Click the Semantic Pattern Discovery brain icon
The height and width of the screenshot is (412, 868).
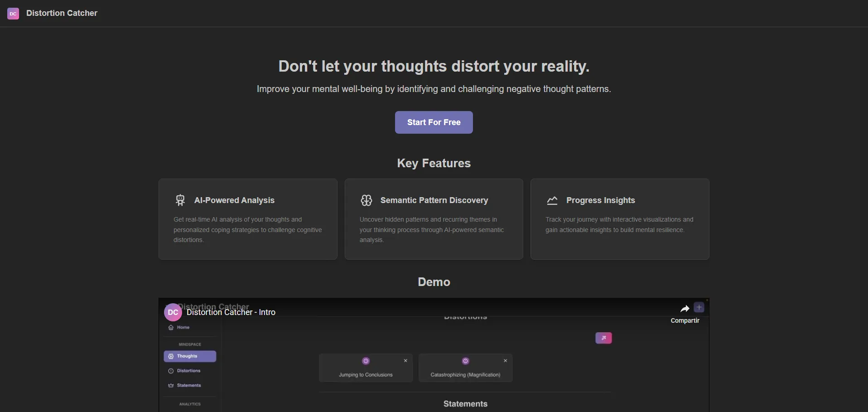click(x=366, y=200)
